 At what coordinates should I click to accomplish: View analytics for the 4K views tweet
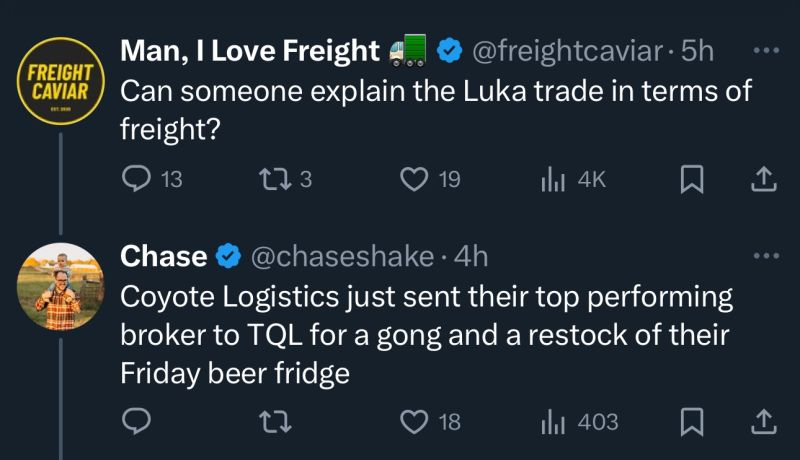click(552, 180)
